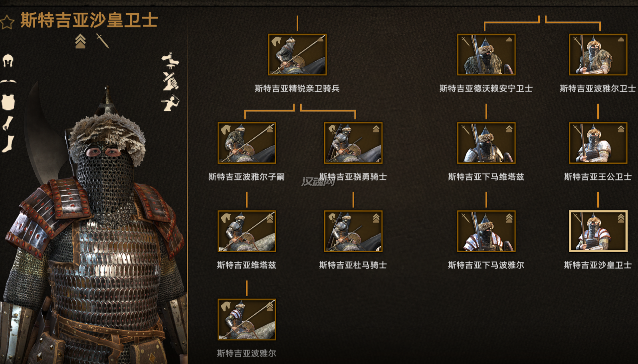Screen dimensions: 638x364
Task: Click the sword weapon icon under the title
Action: 103,41
